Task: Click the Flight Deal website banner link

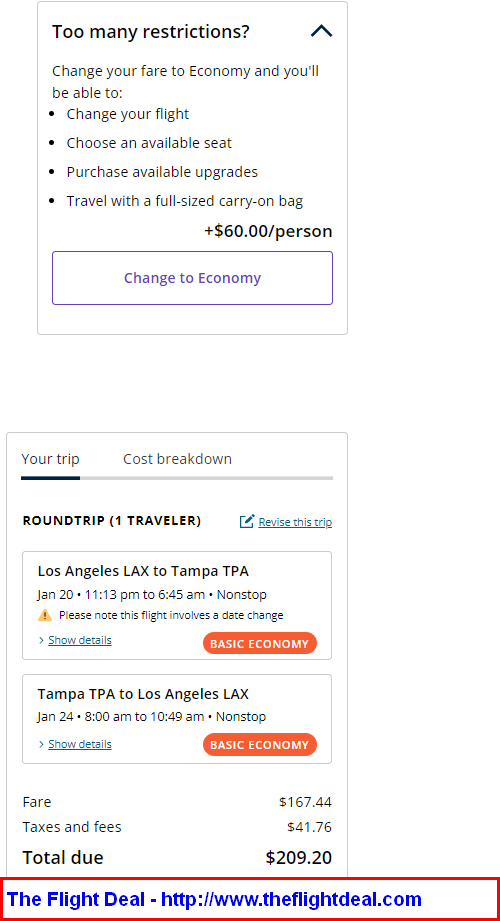Action: pos(214,899)
